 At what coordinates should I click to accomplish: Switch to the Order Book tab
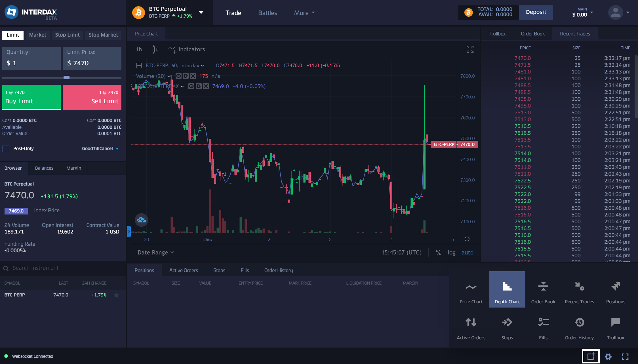pos(532,34)
